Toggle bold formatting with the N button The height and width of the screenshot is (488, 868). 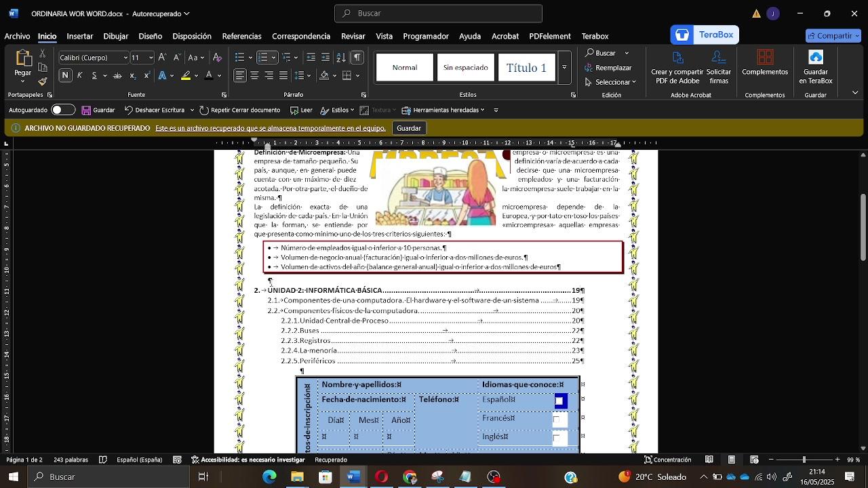[x=66, y=76]
